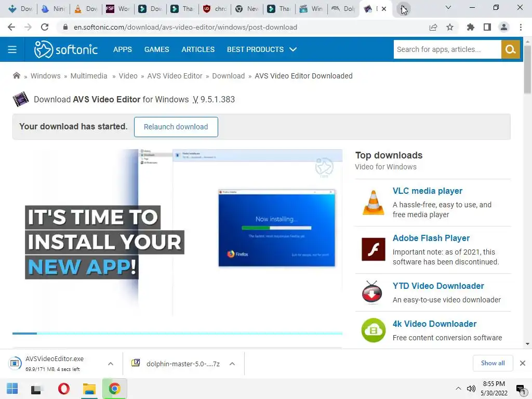Click the address bar URL

click(185, 27)
